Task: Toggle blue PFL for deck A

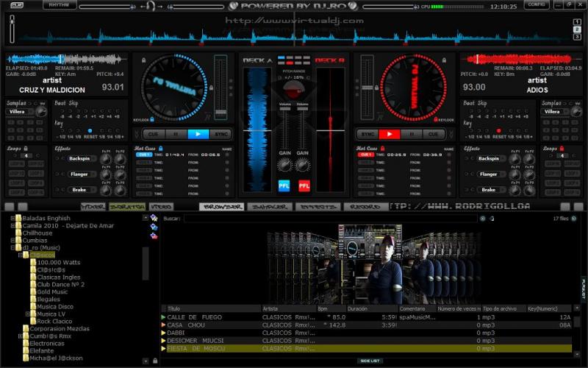Action: coord(284,186)
